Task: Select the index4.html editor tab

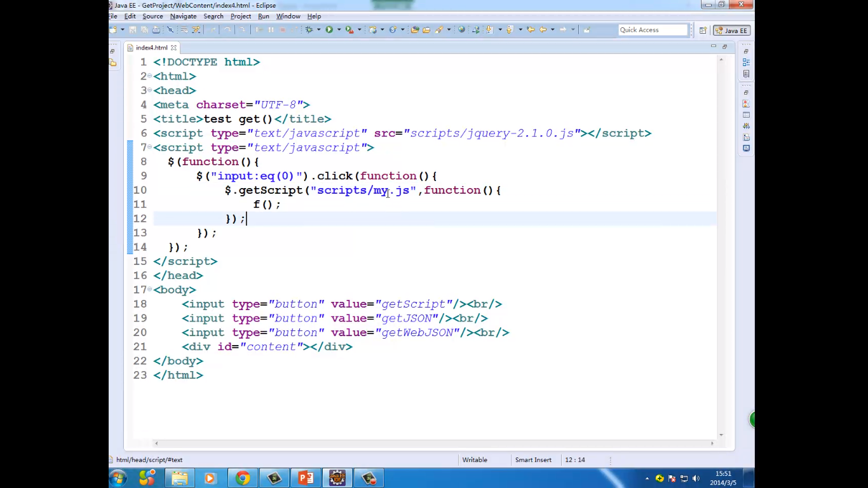Action: (x=151, y=48)
